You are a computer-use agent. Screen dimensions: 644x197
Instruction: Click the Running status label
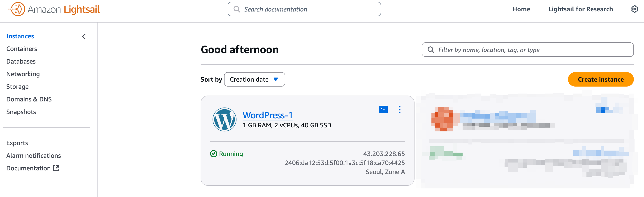tap(231, 154)
